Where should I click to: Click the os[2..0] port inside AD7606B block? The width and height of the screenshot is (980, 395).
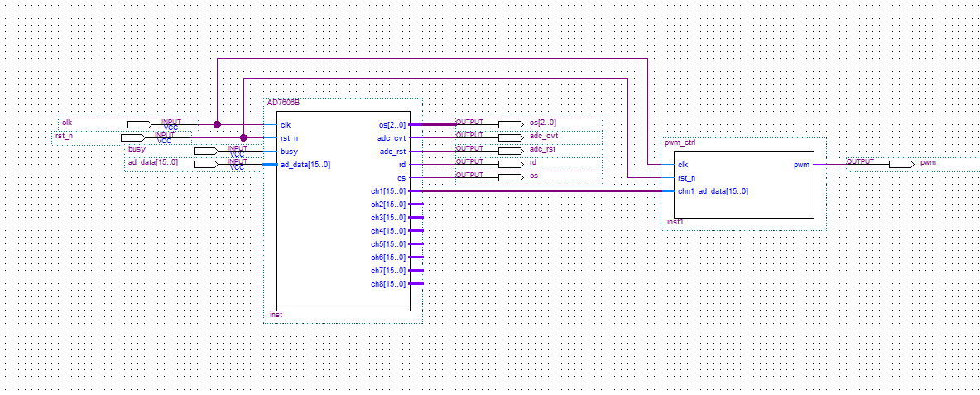coord(392,124)
